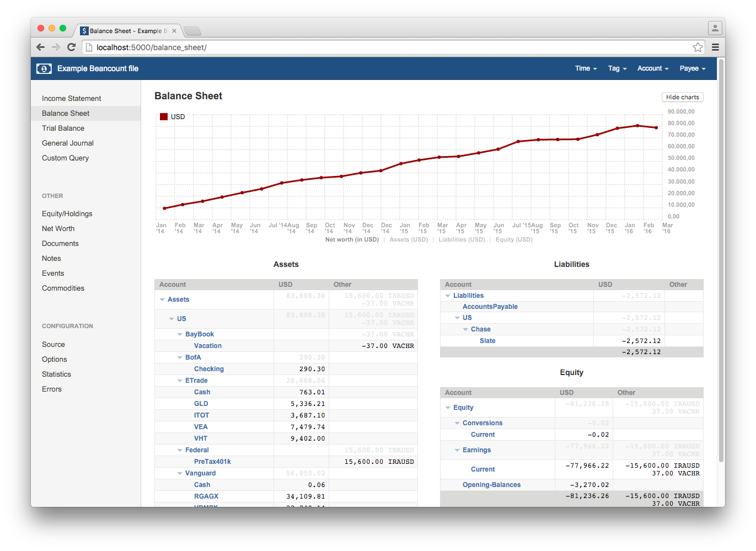Image resolution: width=756 pixels, height=551 pixels.
Task: Click the red USD legend swatch
Action: [163, 116]
